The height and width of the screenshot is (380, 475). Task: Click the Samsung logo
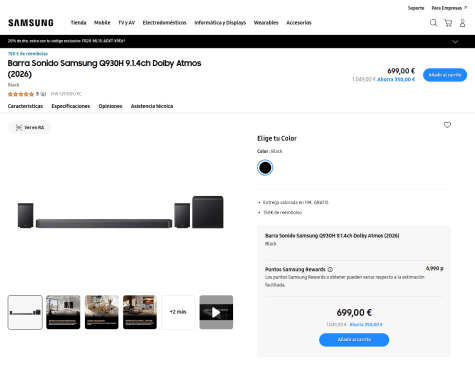31,23
